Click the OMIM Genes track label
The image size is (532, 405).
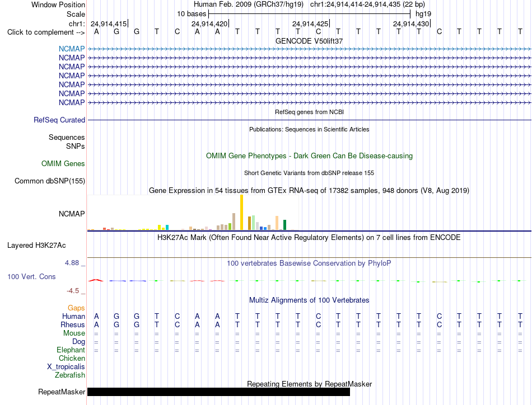click(63, 164)
